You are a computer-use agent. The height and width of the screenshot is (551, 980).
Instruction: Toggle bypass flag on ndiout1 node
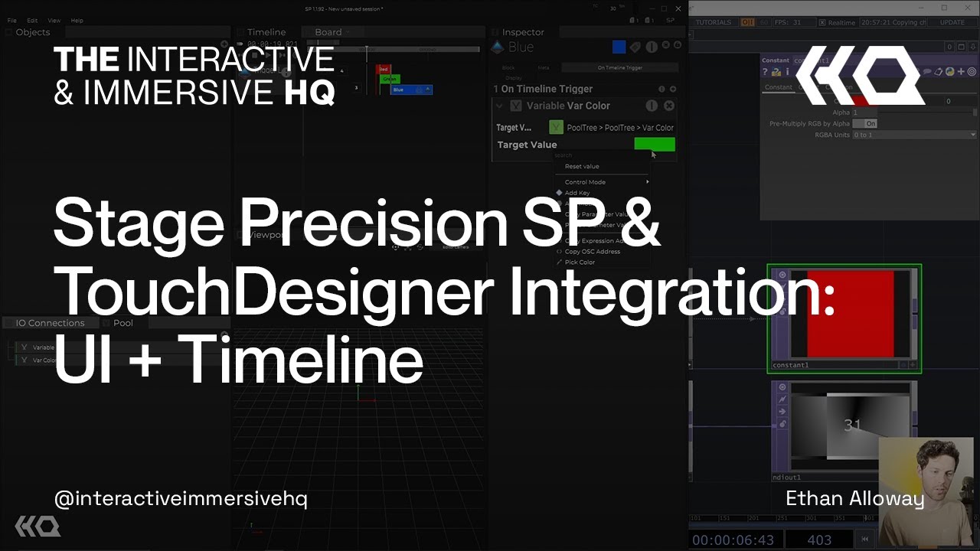point(782,399)
